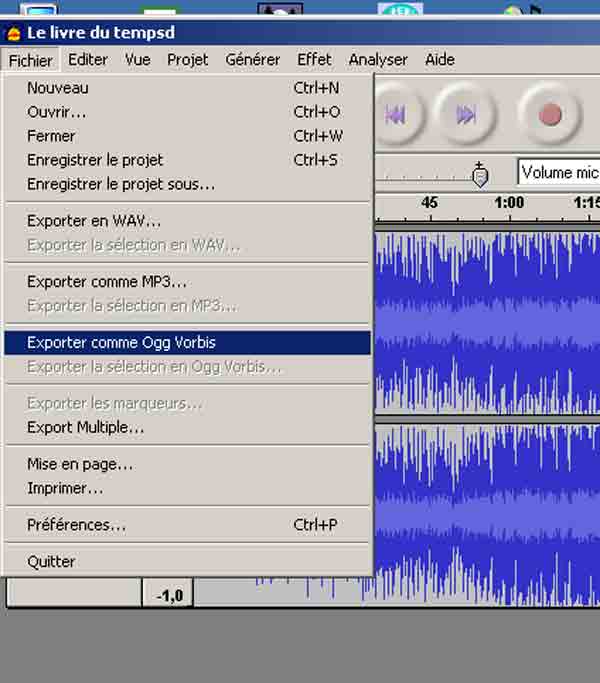Open the Effet menu
The height and width of the screenshot is (683, 600).
314,60
